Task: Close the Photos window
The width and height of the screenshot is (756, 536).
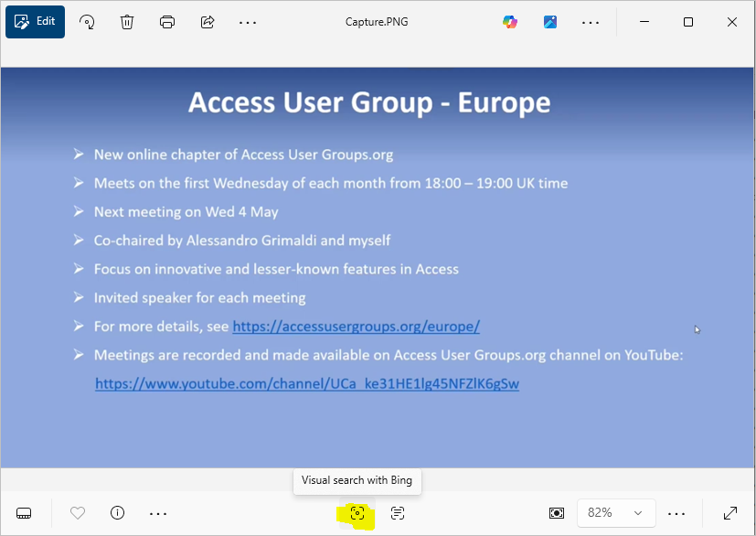Action: coord(732,22)
